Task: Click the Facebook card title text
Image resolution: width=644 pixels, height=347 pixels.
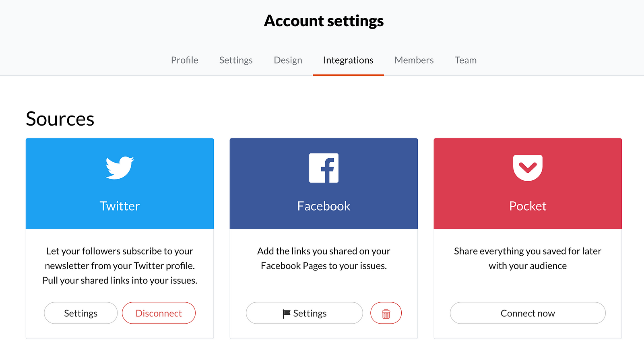Action: pyautogui.click(x=324, y=206)
